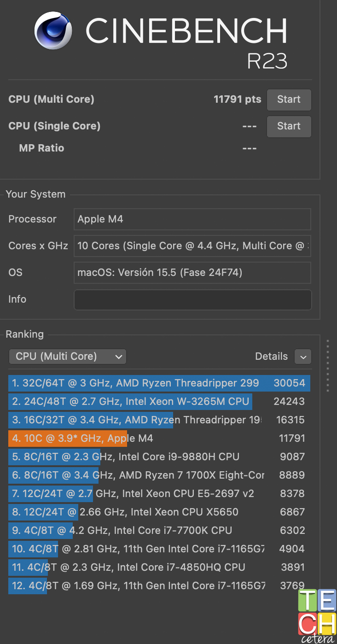Screen dimensions: 337x644
Task: Open the CPU (Multi Core) ranking dropdown
Action: coord(67,356)
